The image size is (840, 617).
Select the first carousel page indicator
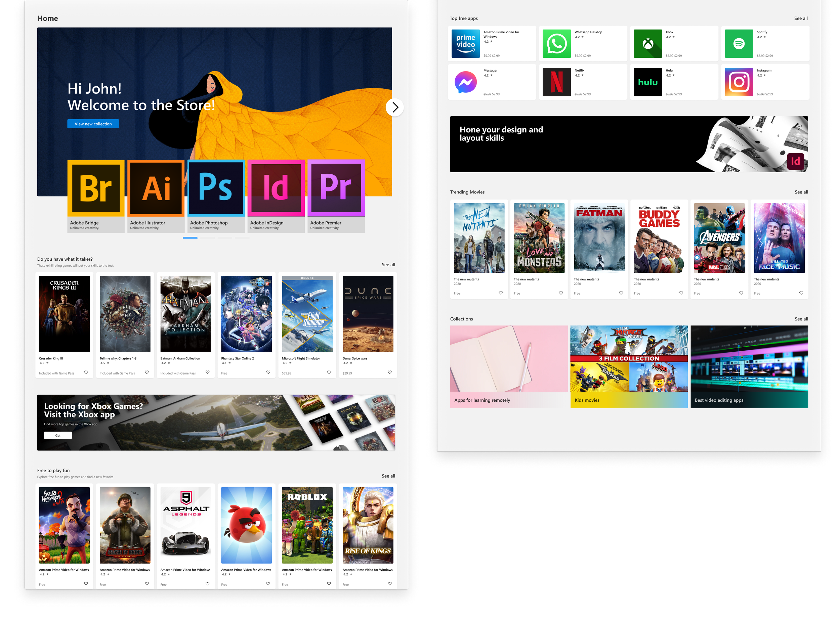tap(190, 238)
